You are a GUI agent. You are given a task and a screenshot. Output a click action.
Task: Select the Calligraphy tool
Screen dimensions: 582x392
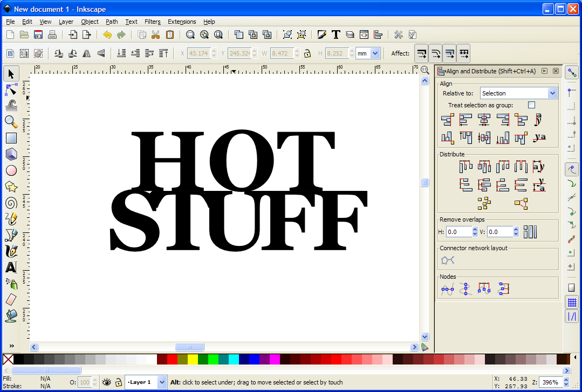coord(11,251)
